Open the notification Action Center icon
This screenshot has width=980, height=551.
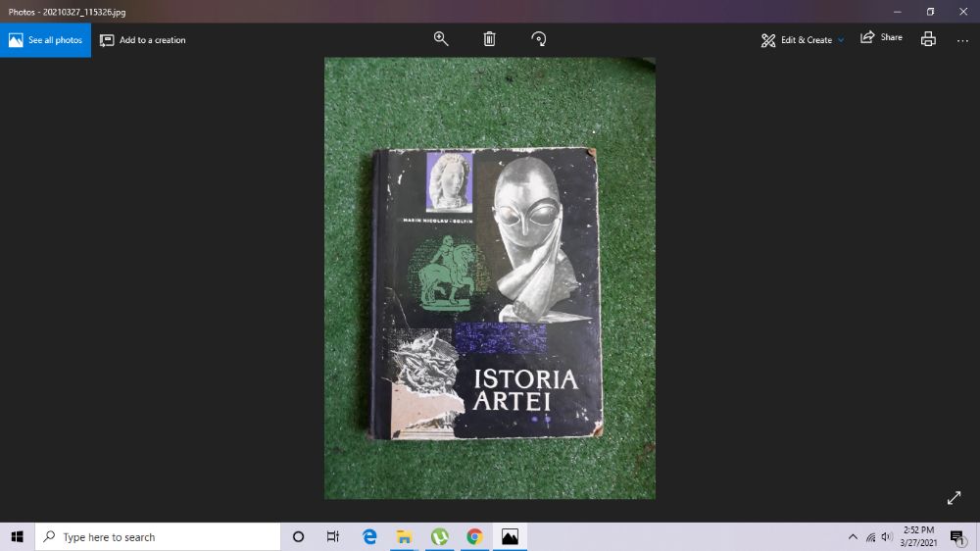pyautogui.click(x=956, y=536)
